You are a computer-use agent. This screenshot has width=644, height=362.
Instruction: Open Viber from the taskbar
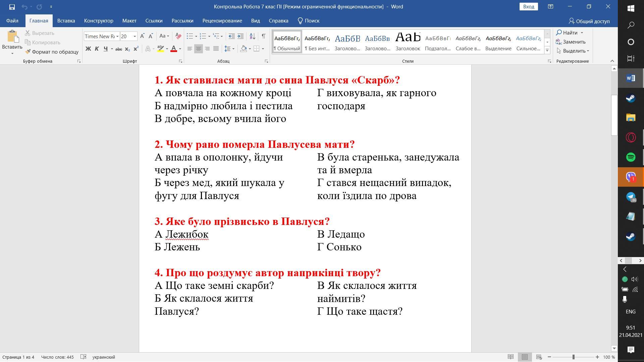click(x=631, y=177)
